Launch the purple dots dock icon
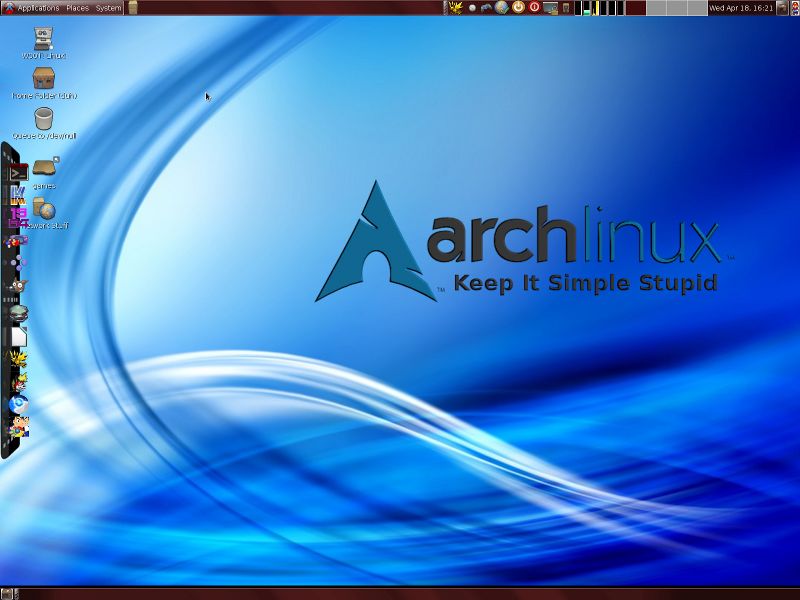This screenshot has width=800, height=600. pos(18,263)
